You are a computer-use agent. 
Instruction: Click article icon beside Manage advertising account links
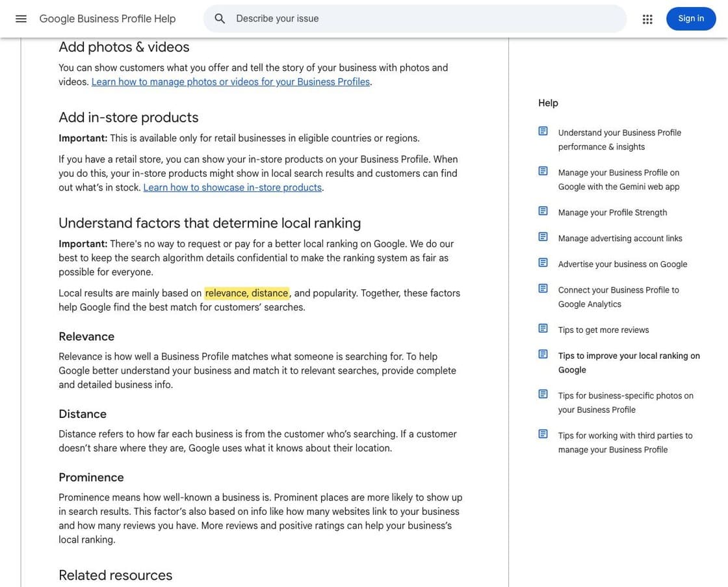pyautogui.click(x=543, y=237)
